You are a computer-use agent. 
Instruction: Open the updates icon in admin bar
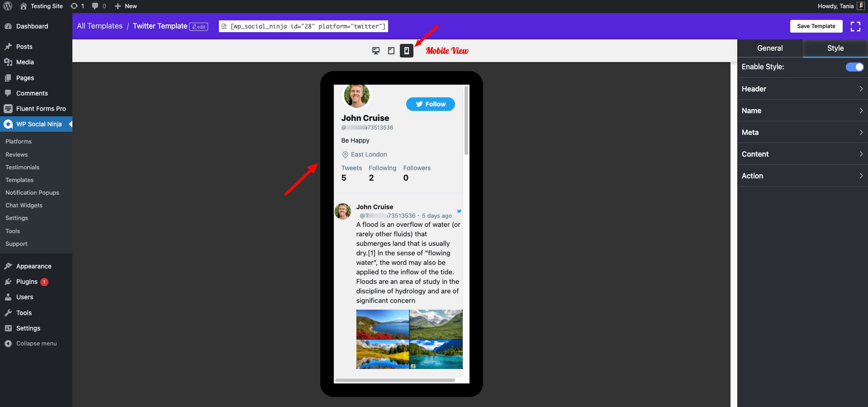click(x=74, y=6)
